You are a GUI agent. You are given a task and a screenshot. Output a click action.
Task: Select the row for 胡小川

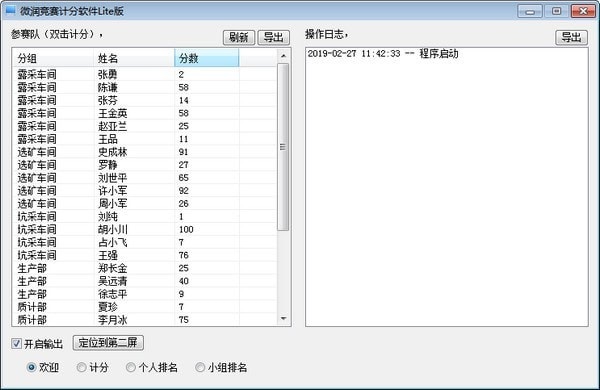click(145, 229)
